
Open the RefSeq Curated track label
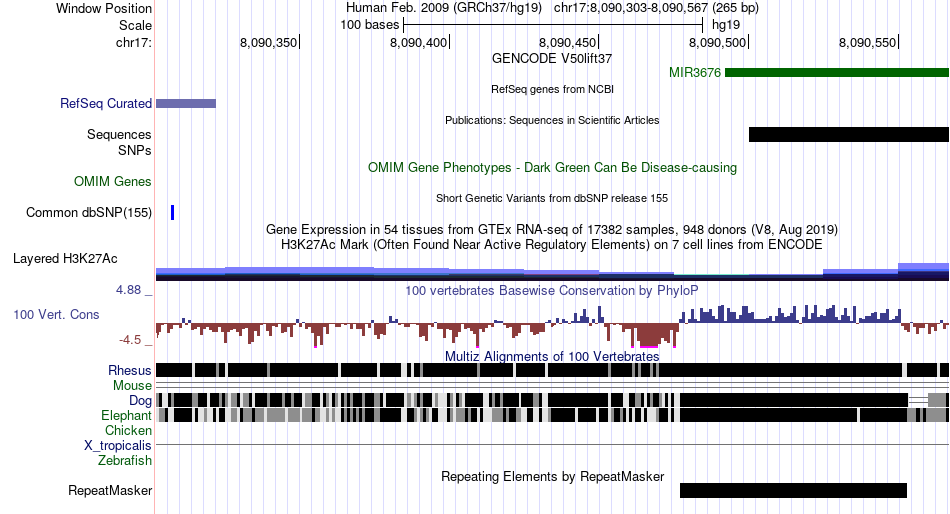tap(106, 104)
